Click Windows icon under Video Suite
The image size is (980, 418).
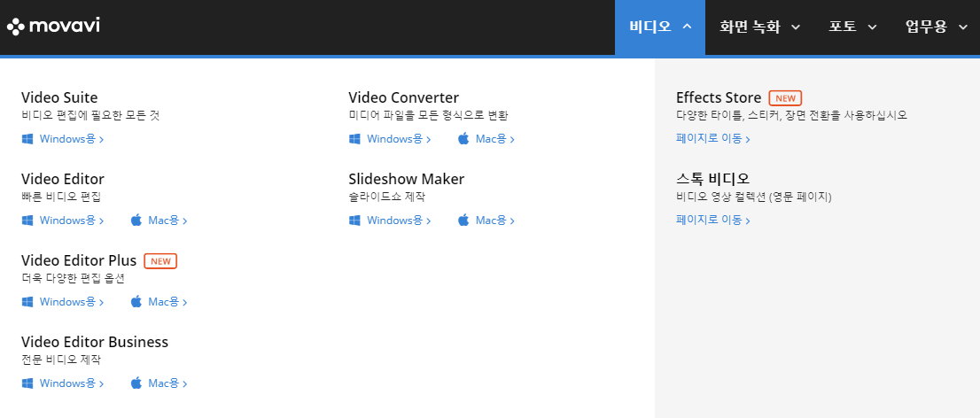click(27, 139)
